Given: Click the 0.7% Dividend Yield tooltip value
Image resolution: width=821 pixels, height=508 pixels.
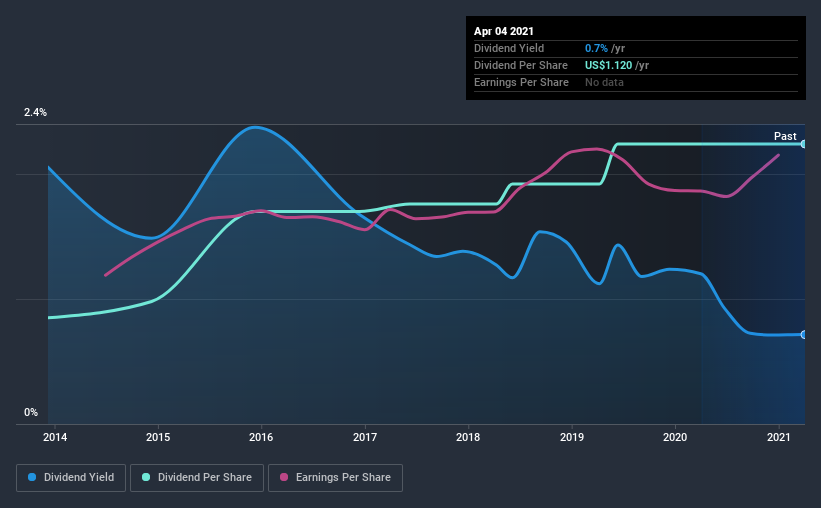Looking at the screenshot, I should (596, 48).
